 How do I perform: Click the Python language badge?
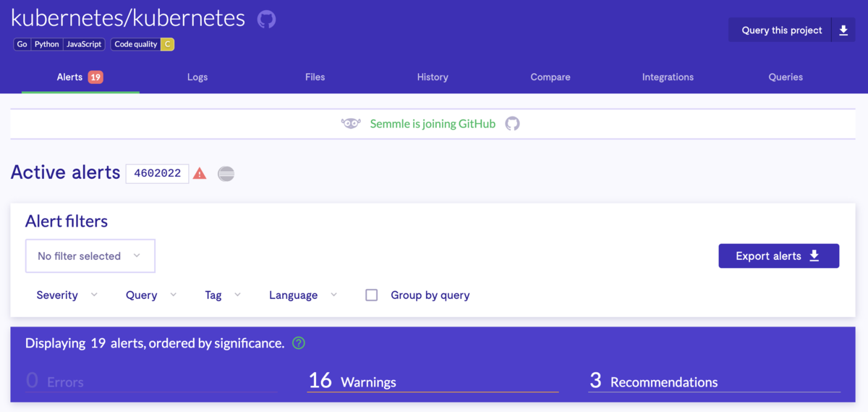(47, 44)
